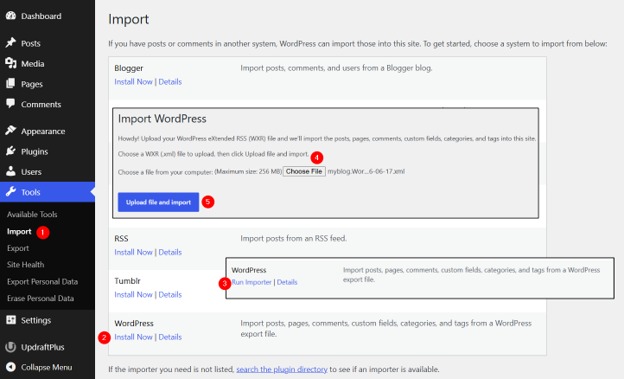
Task: Click Details link under Blogger
Action: coord(170,82)
